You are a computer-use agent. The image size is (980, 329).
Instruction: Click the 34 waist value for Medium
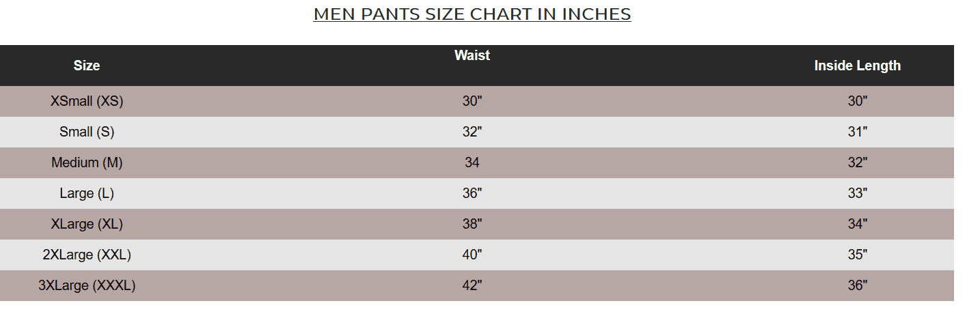472,162
